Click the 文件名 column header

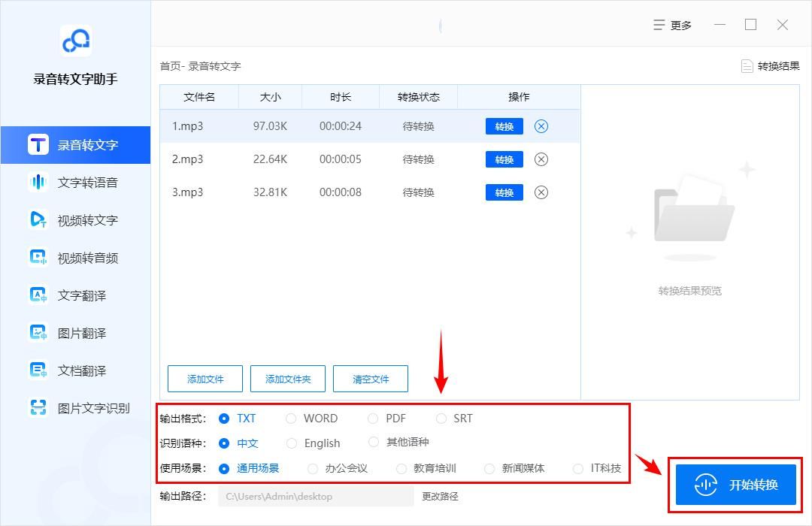[199, 97]
